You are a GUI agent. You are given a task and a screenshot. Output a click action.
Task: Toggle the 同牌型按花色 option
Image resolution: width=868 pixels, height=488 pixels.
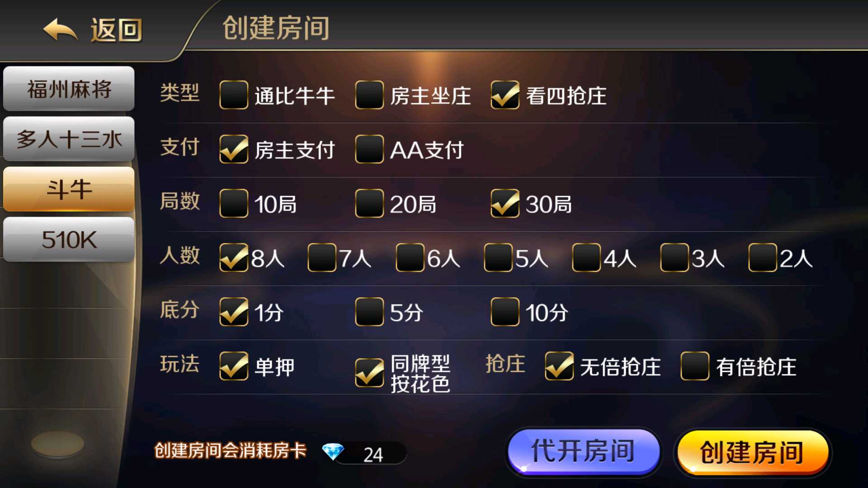coord(369,373)
